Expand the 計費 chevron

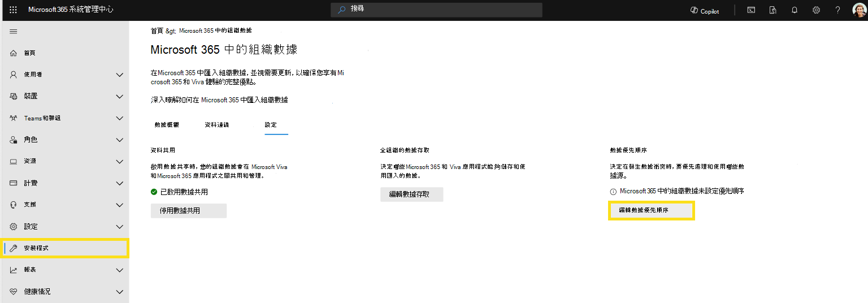[x=119, y=183]
